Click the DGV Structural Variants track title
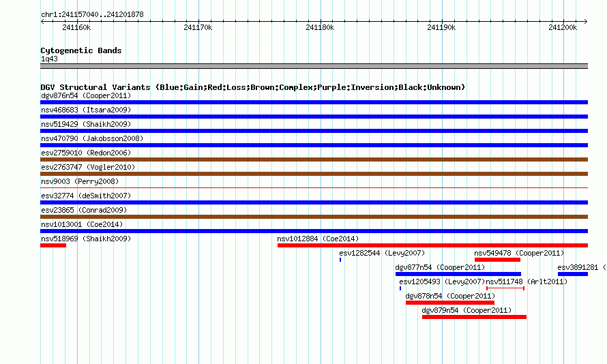607x364 pixels. click(x=252, y=87)
